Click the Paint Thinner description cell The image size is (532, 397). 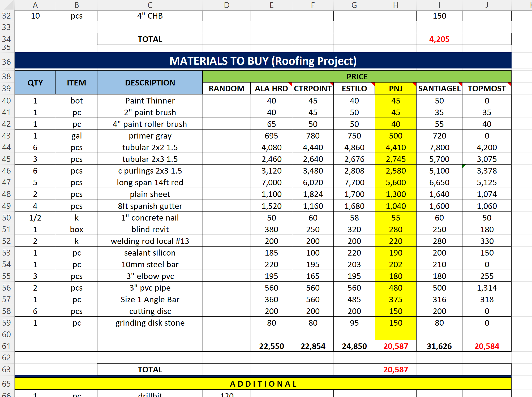point(150,101)
